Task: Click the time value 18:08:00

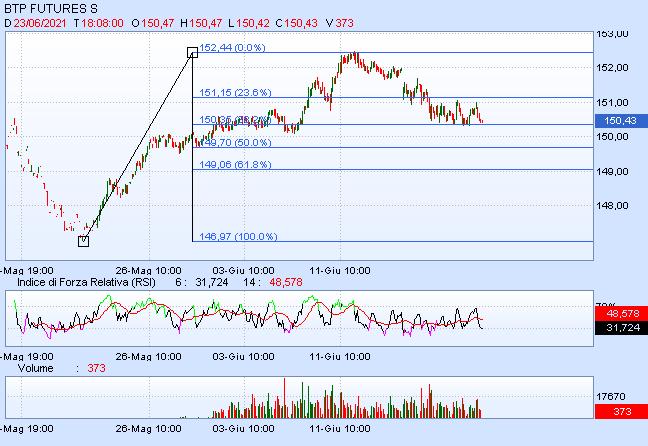Action: pyautogui.click(x=102, y=23)
